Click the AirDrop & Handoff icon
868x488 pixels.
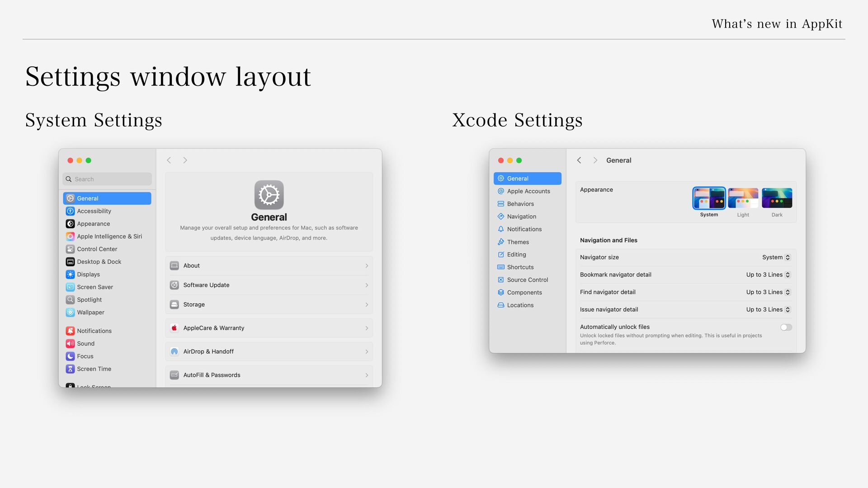pyautogui.click(x=175, y=352)
